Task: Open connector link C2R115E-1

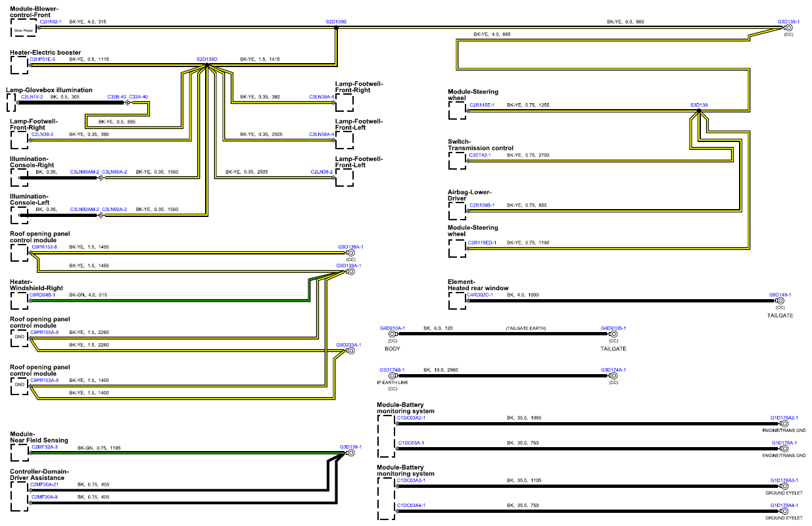Action: tap(481, 105)
